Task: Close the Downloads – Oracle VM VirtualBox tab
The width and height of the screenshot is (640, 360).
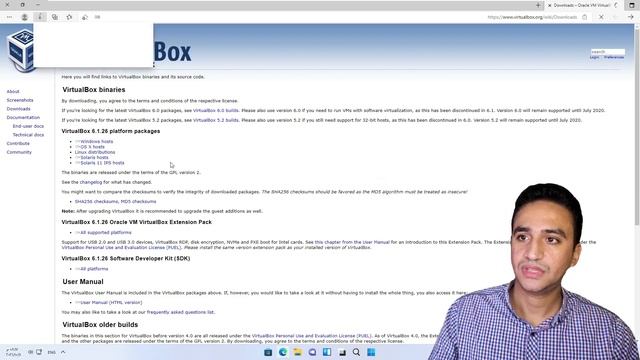Action: point(549,5)
